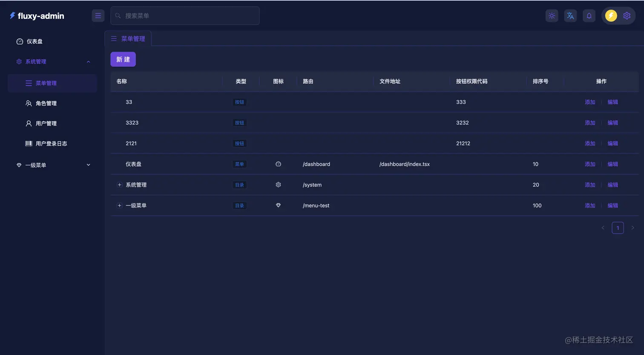The image size is (644, 355).
Task: Click the 排序号 column header
Action: [x=540, y=81]
